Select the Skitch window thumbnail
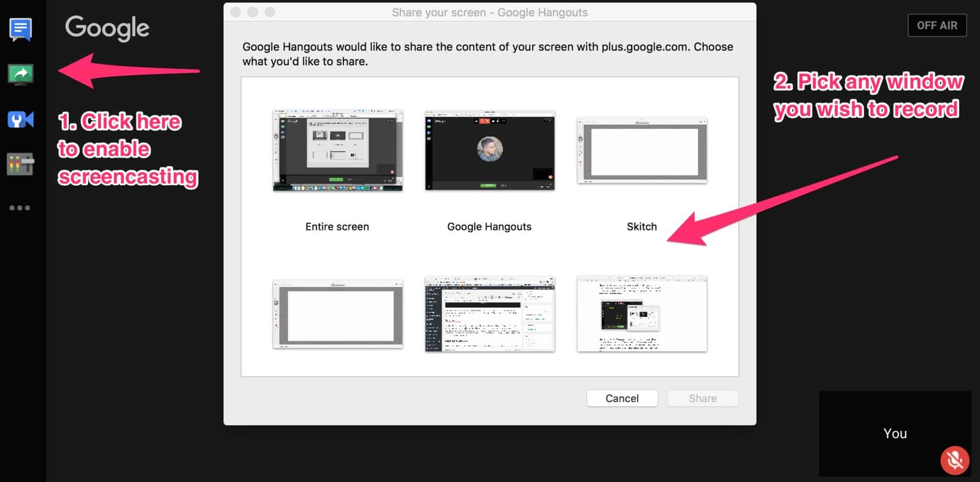 (x=642, y=150)
